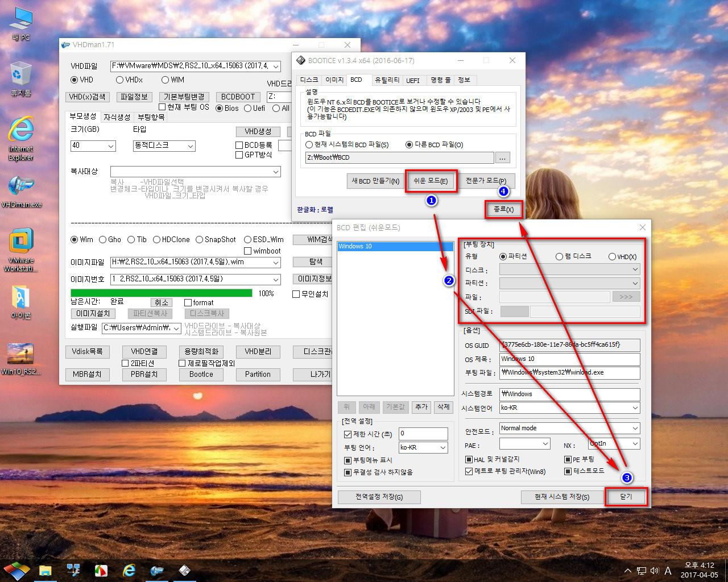Open the 이미지 tab in BOOTICE
Viewport: 728px width, 582px height.
click(334, 80)
